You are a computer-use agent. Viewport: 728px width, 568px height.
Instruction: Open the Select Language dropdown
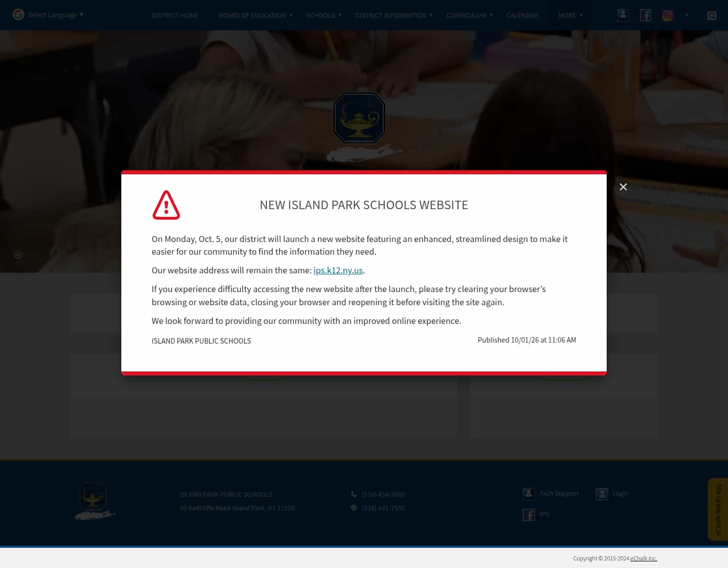point(56,15)
